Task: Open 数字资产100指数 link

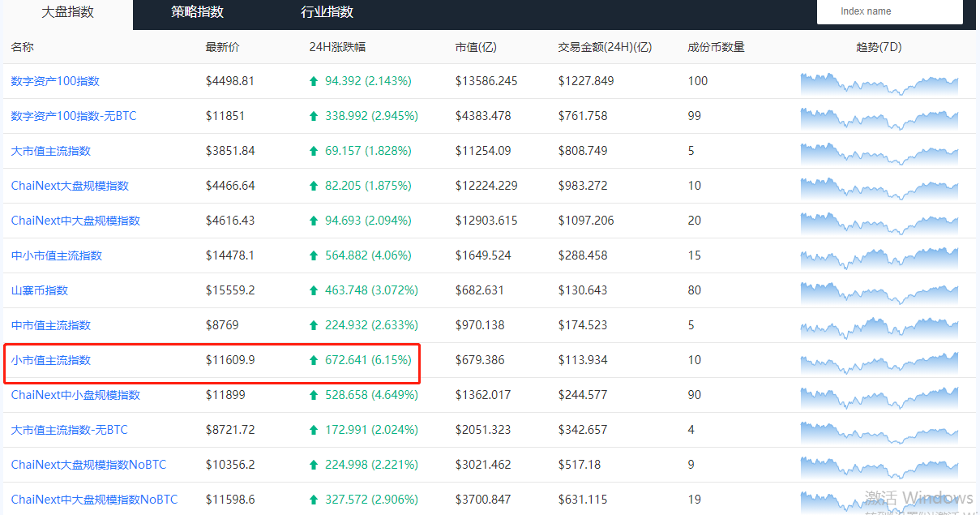Action: click(x=55, y=81)
